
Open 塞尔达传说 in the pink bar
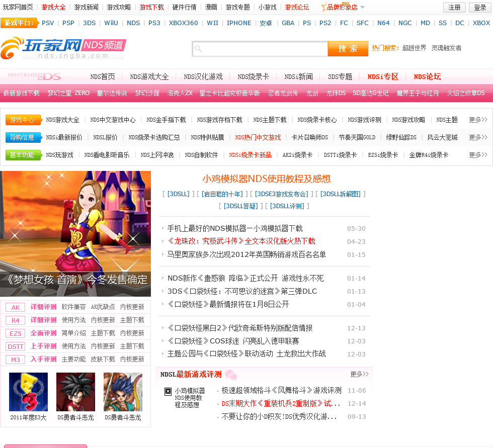pyautogui.click(x=112, y=93)
